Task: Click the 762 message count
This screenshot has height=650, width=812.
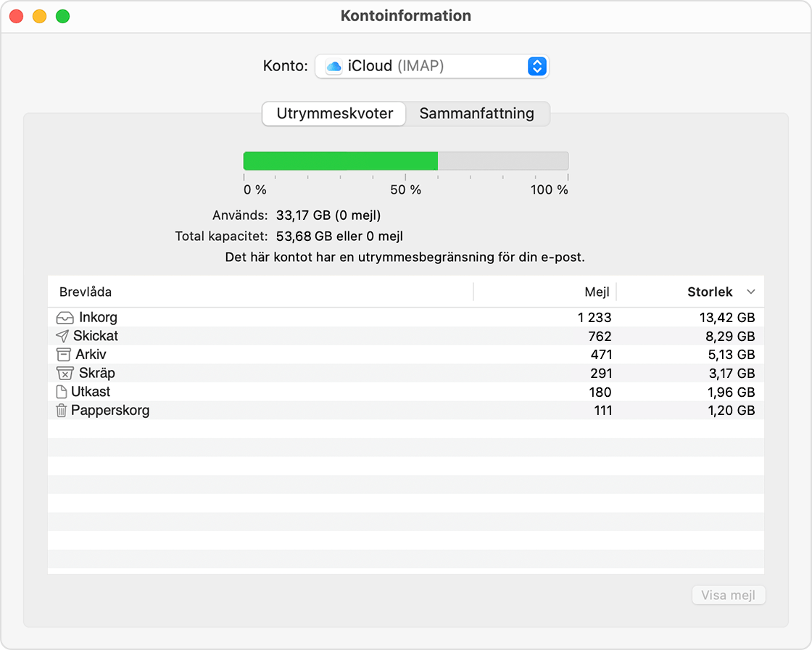Action: 600,337
